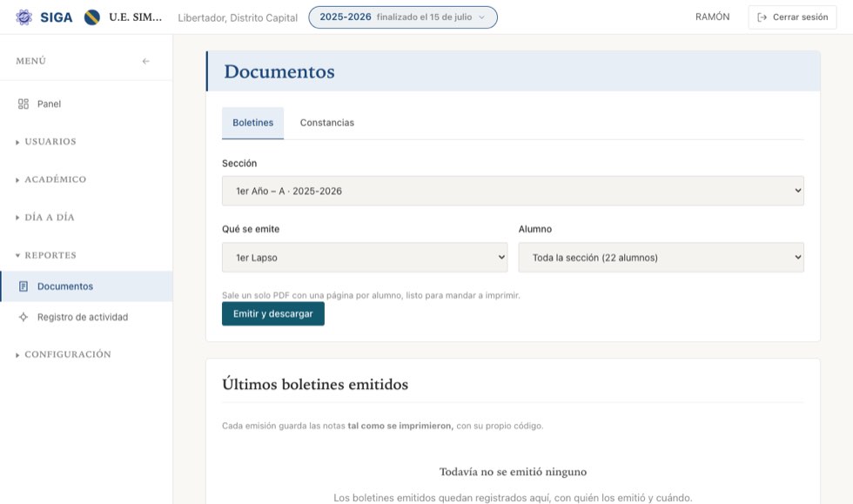The width and height of the screenshot is (853, 504).
Task: Click the logout arrow icon
Action: [762, 17]
